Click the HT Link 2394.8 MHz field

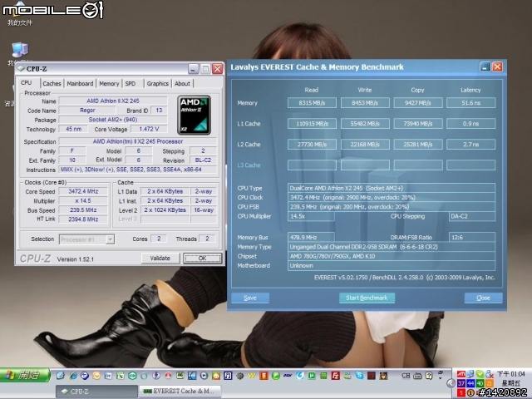[83, 219]
